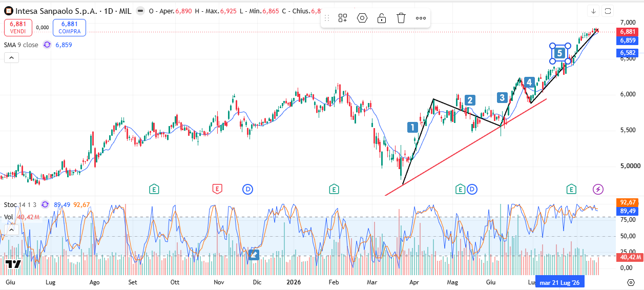Viewport: 644px width, 290px height.
Task: Click the Intesa Sanpaolo symbol logo
Action: [x=9, y=10]
